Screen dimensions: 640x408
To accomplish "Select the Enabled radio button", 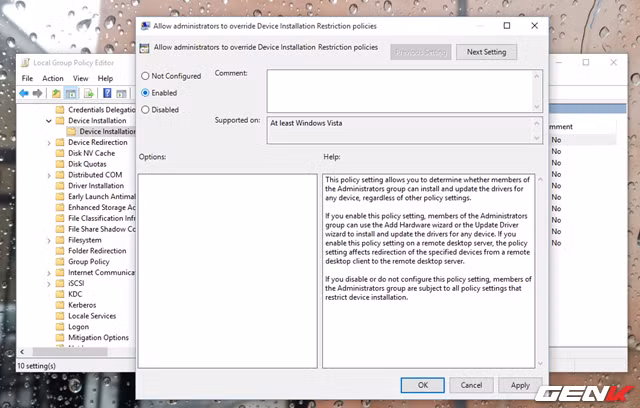I will coord(145,93).
